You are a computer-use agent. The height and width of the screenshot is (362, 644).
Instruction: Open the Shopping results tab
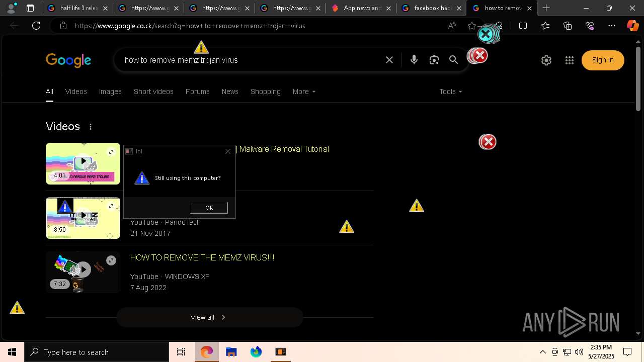(266, 92)
